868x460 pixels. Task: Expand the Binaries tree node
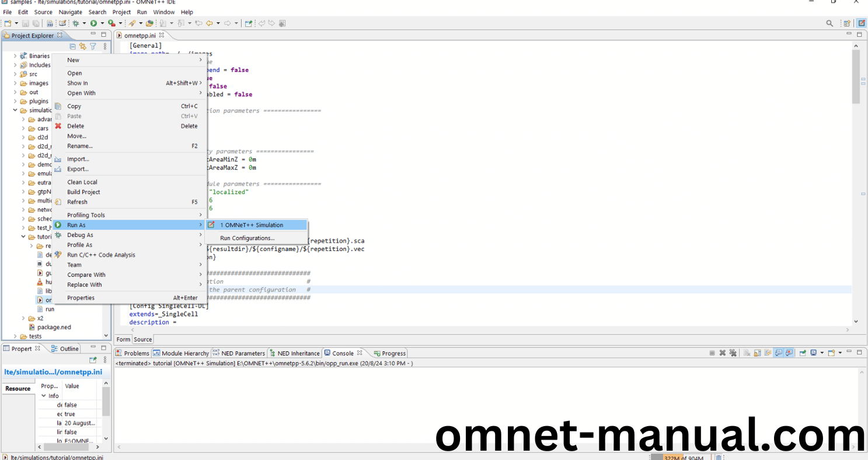click(x=15, y=56)
